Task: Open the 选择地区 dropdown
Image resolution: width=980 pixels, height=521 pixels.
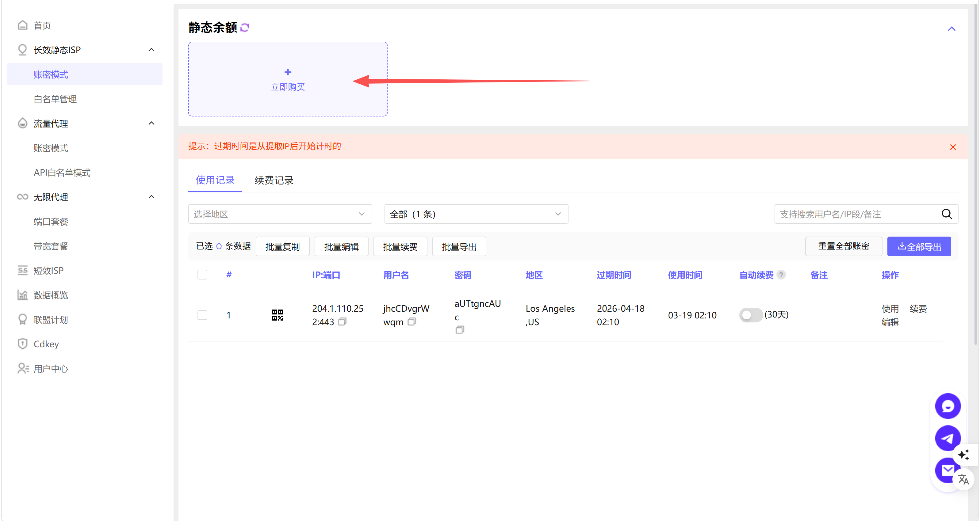Action: tap(280, 214)
